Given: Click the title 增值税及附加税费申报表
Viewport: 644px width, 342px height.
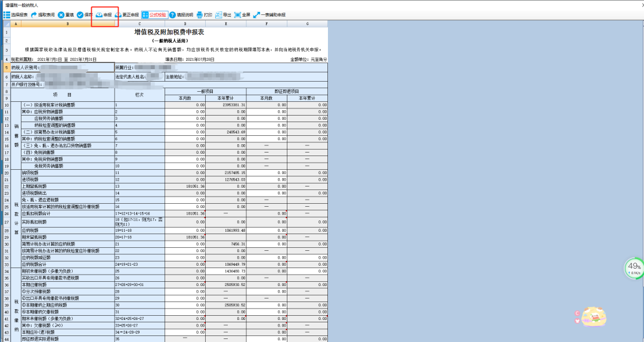Looking at the screenshot, I should click(x=169, y=32).
